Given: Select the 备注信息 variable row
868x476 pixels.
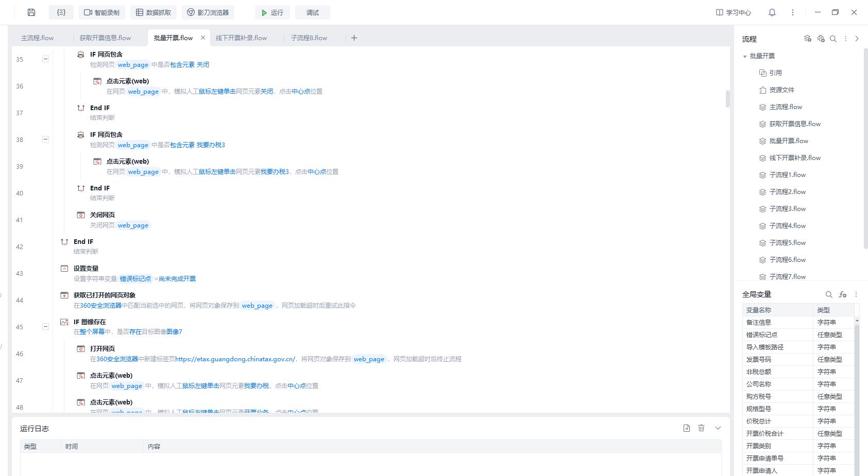Looking at the screenshot, I should 798,322.
